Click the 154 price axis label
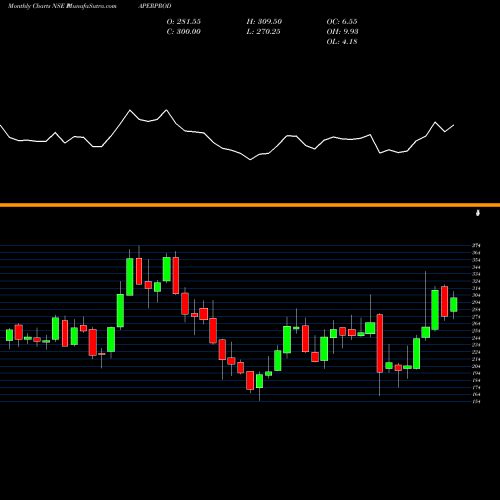This screenshot has width=500, height=500. pos(476,401)
